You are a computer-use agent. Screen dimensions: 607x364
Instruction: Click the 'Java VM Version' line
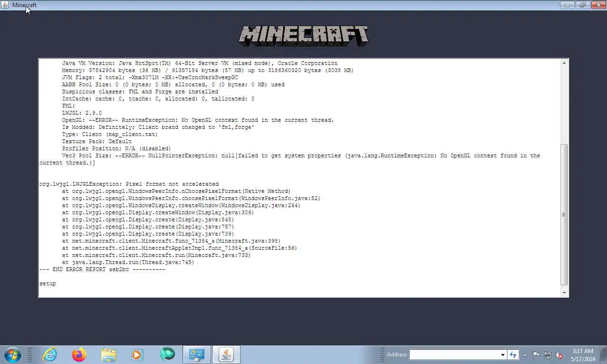click(x=200, y=63)
